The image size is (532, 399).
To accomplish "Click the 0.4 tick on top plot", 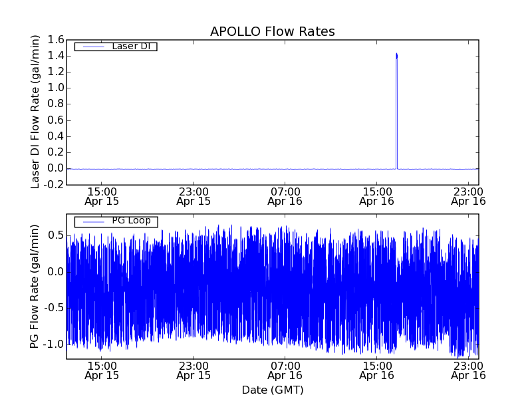I will pyautogui.click(x=55, y=136).
